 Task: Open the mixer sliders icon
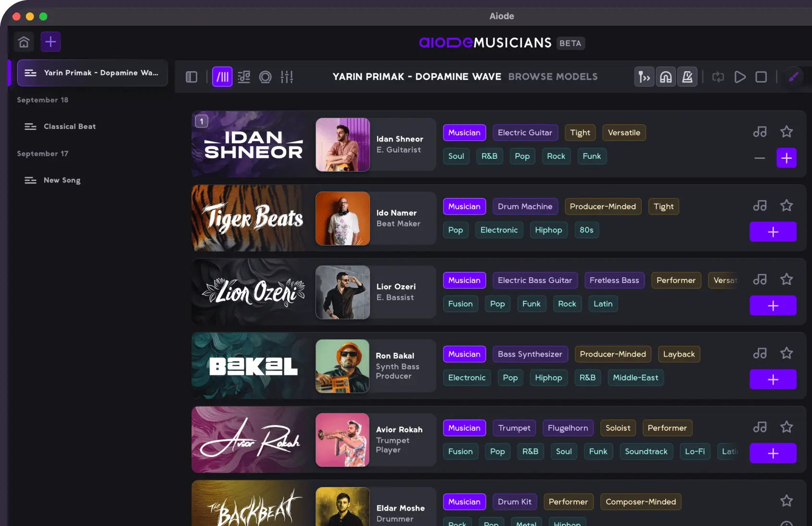click(x=287, y=77)
